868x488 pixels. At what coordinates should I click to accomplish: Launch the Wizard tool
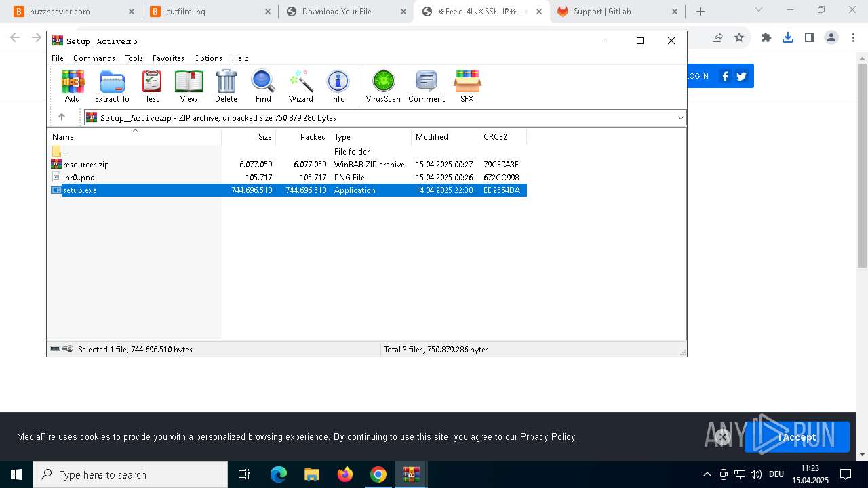pyautogui.click(x=300, y=86)
